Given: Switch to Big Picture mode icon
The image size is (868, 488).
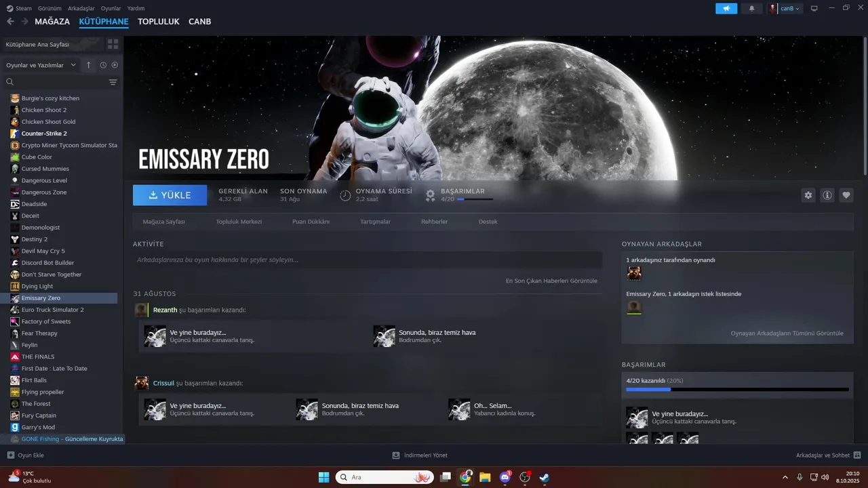Looking at the screenshot, I should click(814, 8).
